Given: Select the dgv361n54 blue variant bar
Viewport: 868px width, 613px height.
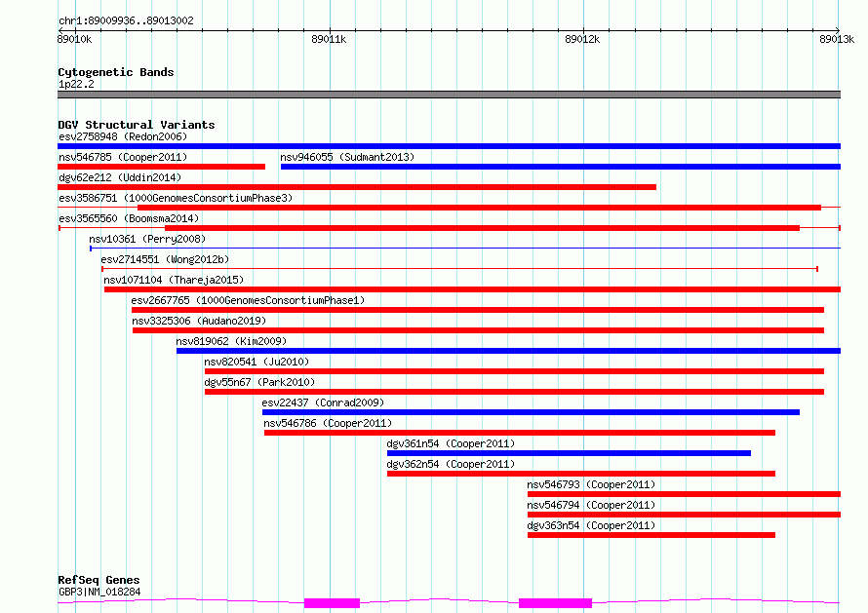Looking at the screenshot, I should pos(569,453).
